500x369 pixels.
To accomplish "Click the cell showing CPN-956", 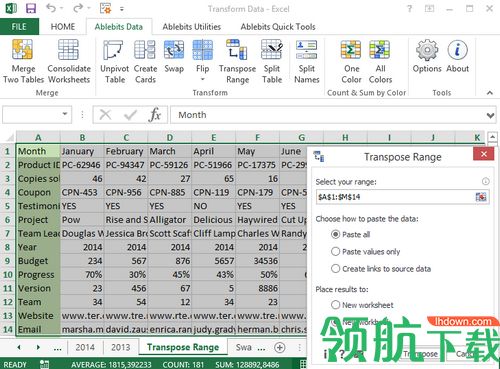I will [x=126, y=192].
